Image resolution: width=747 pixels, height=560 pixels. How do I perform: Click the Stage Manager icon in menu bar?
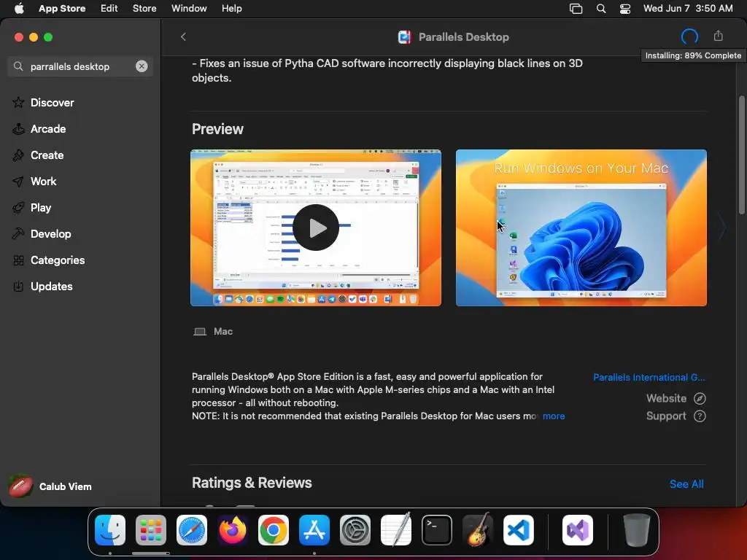tap(576, 9)
